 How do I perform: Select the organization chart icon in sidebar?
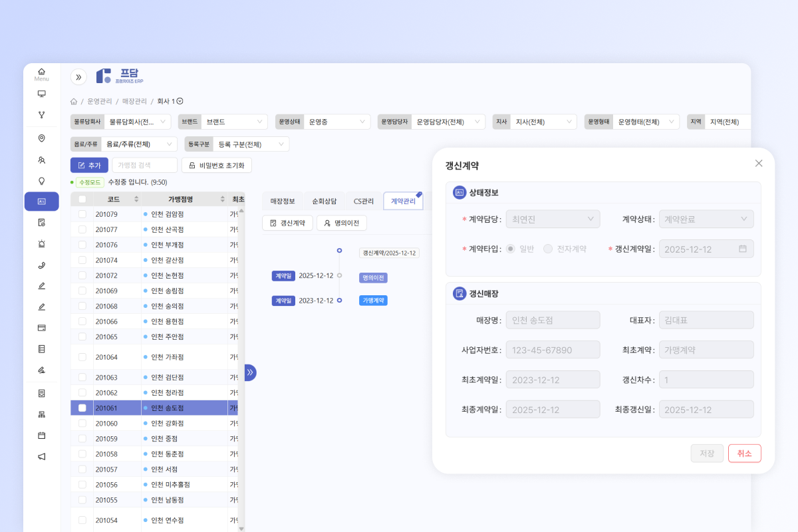click(41, 414)
